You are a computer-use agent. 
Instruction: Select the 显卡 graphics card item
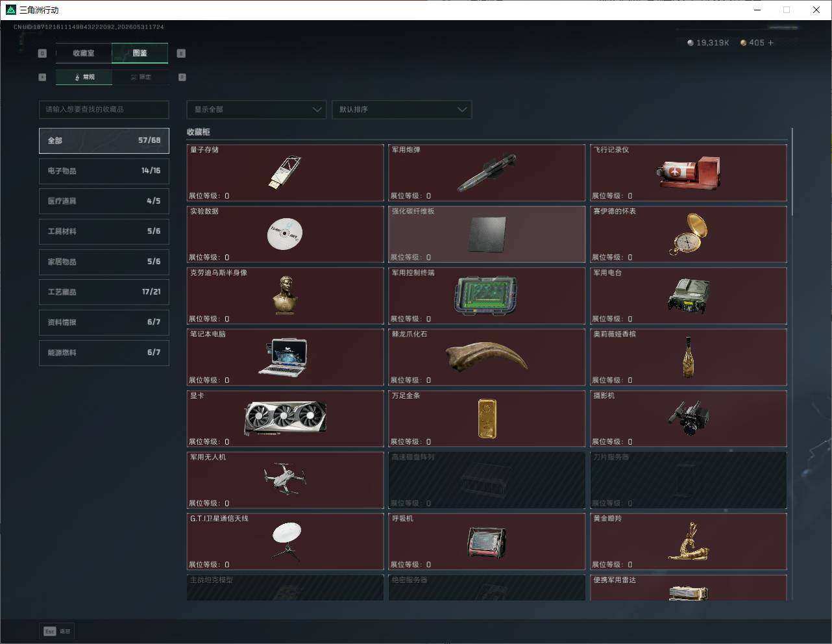(286, 419)
